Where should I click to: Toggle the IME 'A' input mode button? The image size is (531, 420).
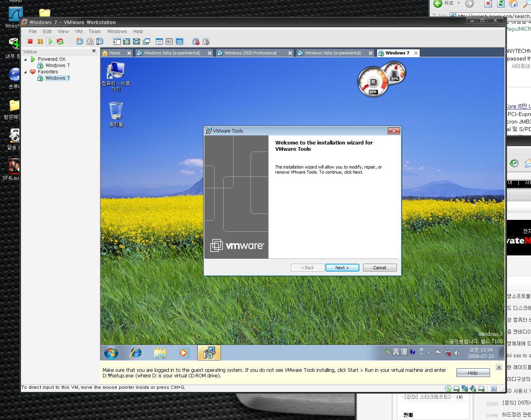[x=396, y=352]
